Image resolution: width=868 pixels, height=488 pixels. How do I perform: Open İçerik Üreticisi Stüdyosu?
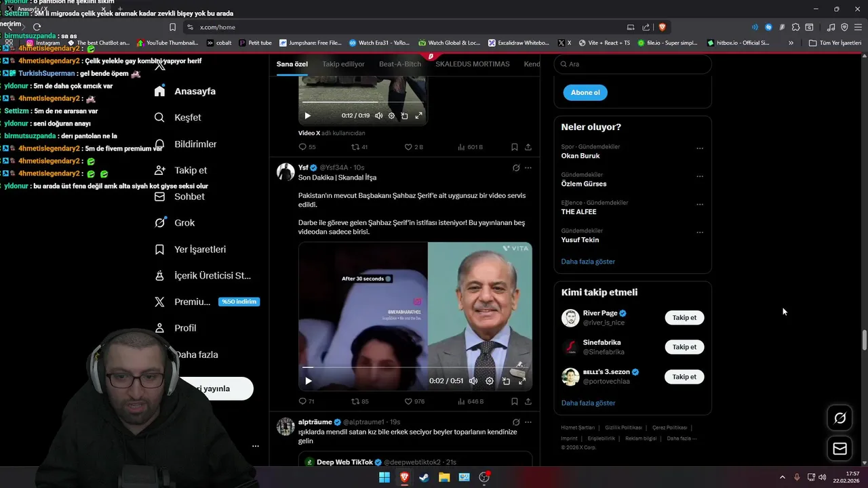click(203, 275)
